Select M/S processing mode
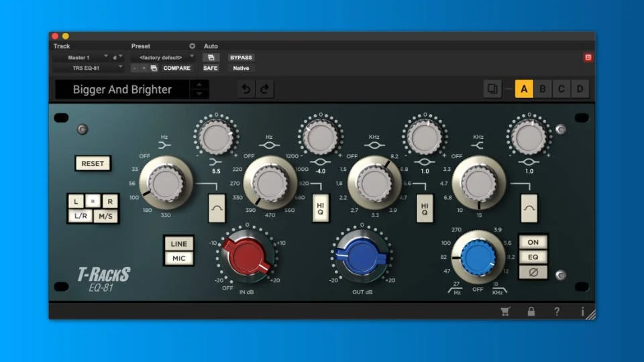Viewport: 644px width, 362px height. [105, 216]
